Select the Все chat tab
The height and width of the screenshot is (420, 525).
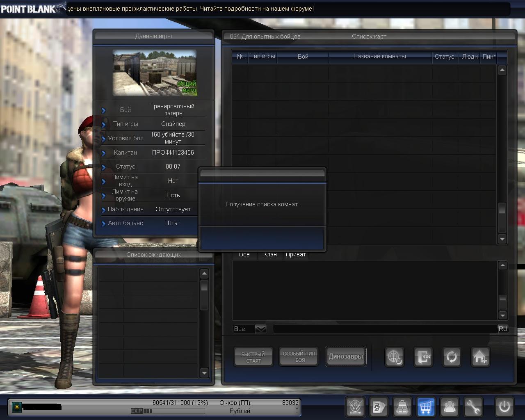pyautogui.click(x=244, y=255)
